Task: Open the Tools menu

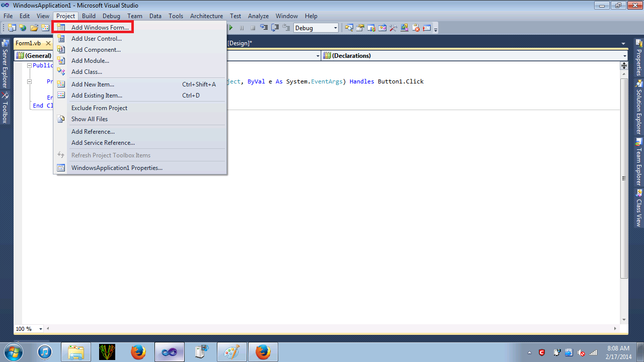Action: coord(176,16)
